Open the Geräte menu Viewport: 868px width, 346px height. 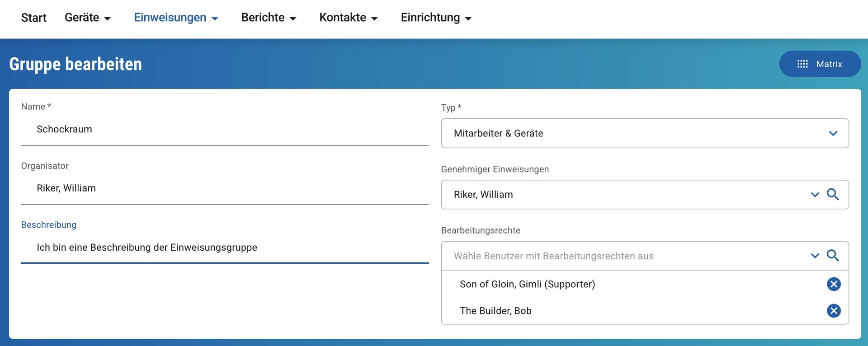pos(88,18)
